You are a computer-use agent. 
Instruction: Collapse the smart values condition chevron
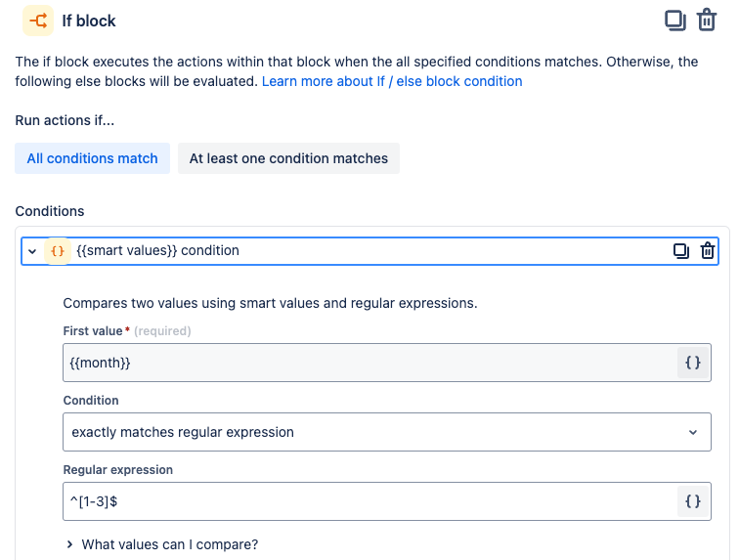coord(32,251)
